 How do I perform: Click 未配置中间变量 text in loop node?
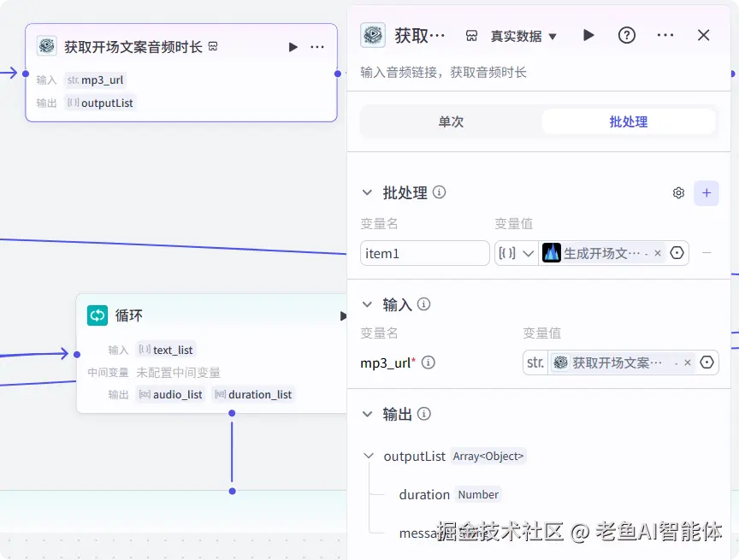tap(178, 373)
